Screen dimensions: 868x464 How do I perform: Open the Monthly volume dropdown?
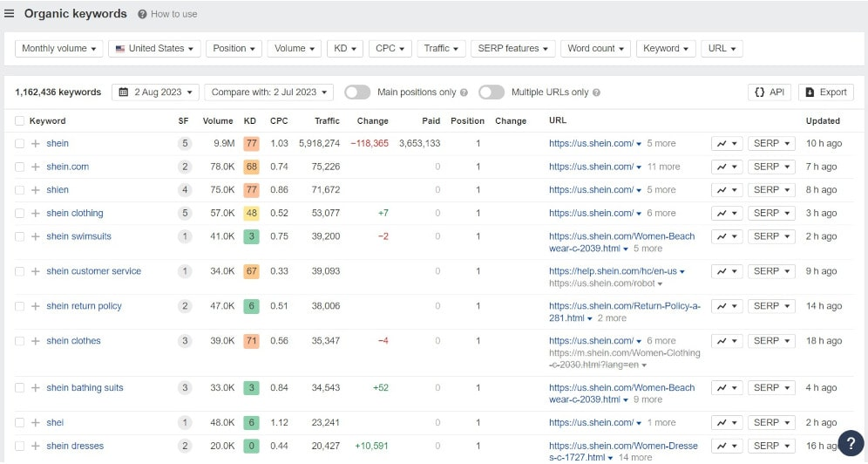(58, 49)
